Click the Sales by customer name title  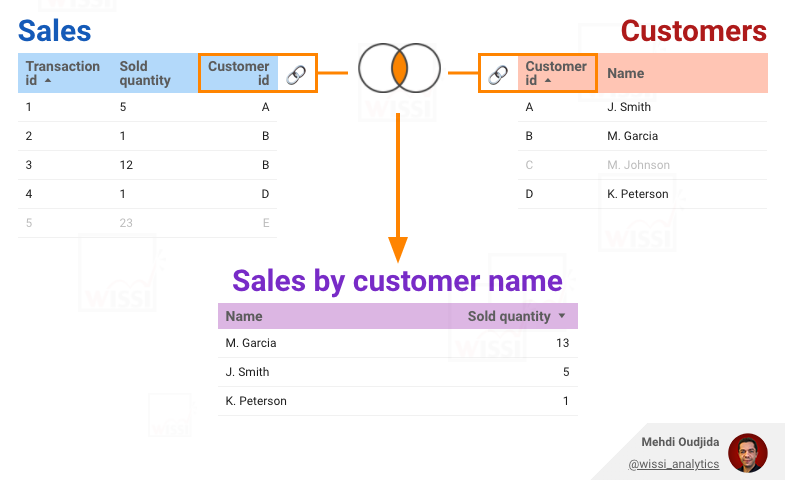[x=398, y=280]
